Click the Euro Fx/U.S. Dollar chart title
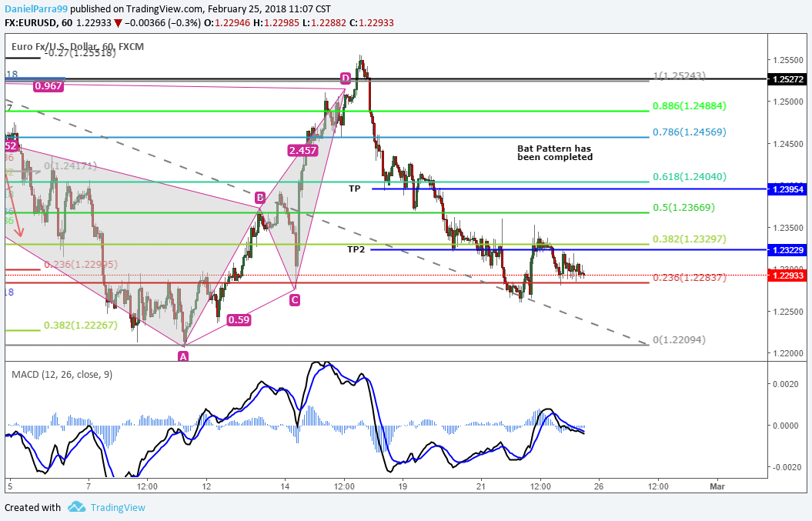 [x=78, y=47]
